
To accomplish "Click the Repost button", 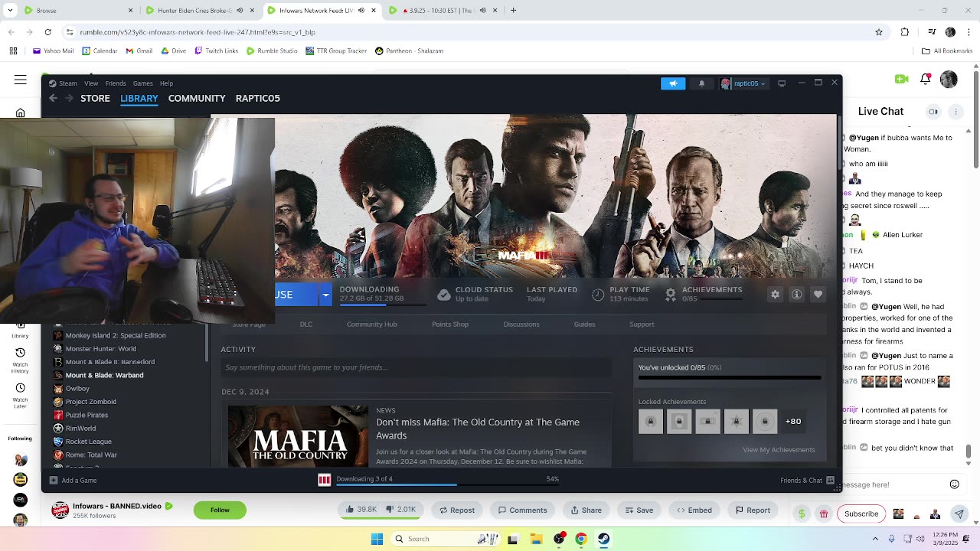I will (457, 510).
